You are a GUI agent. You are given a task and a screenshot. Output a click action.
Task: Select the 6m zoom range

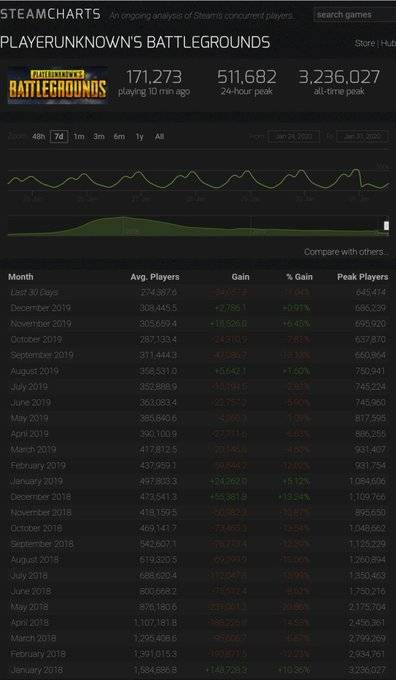point(119,137)
